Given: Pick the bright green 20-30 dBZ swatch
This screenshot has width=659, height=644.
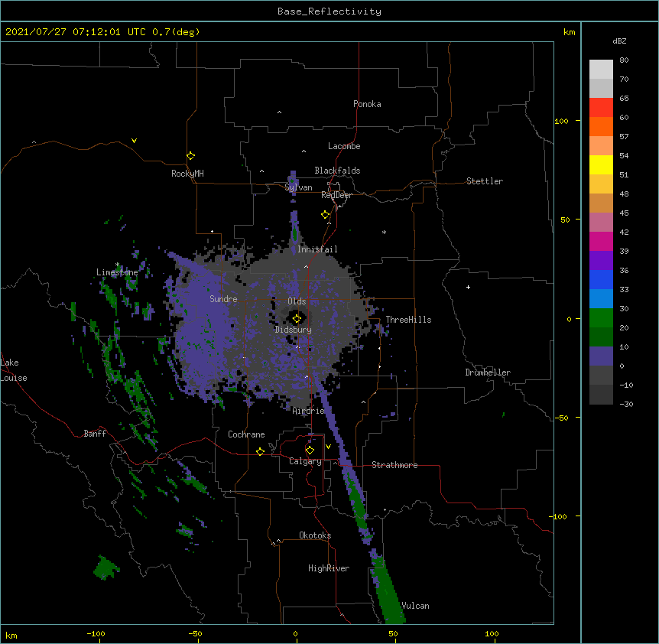Looking at the screenshot, I should (601, 318).
